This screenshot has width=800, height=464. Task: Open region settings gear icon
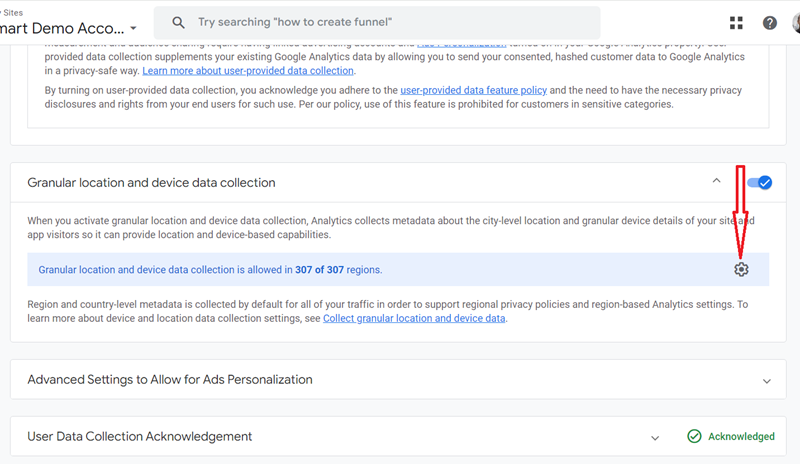pos(741,269)
